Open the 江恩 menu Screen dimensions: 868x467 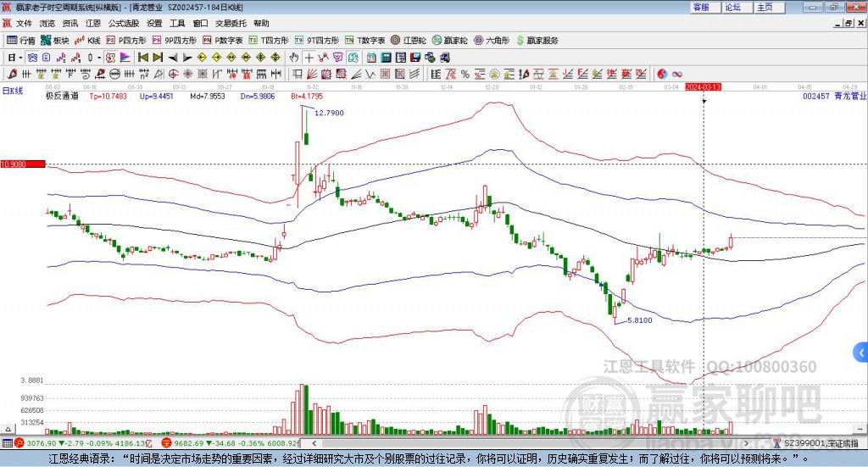(x=93, y=23)
